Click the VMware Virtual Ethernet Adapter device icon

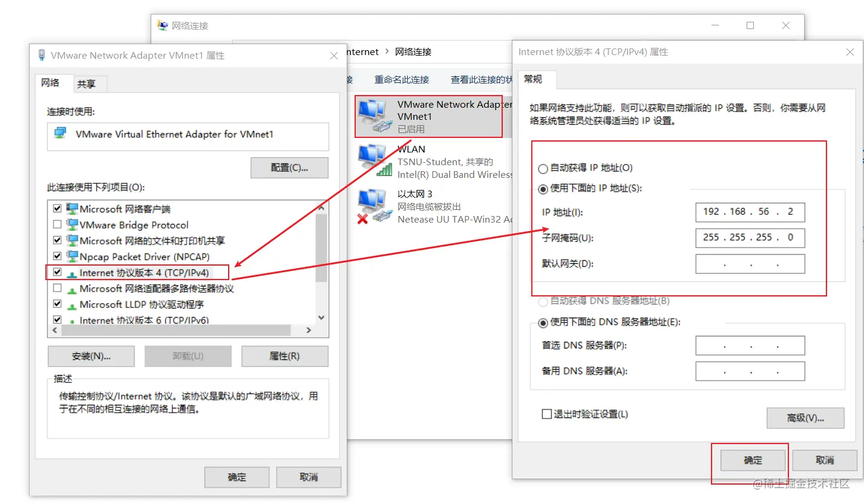(x=60, y=133)
